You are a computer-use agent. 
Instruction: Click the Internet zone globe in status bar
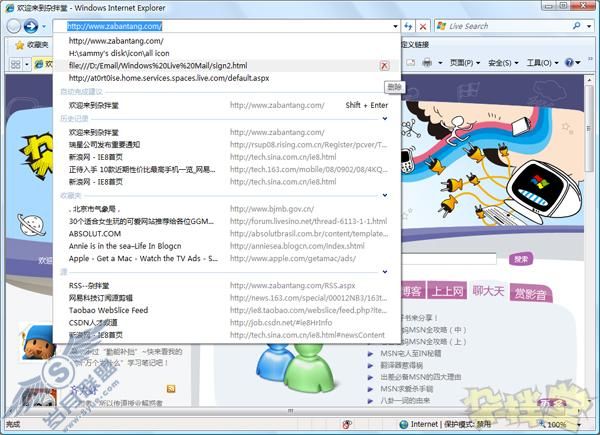pos(403,424)
